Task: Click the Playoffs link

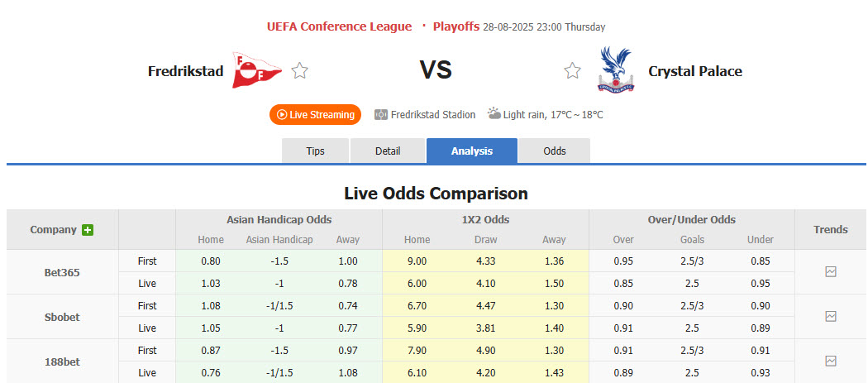Action: (455, 26)
